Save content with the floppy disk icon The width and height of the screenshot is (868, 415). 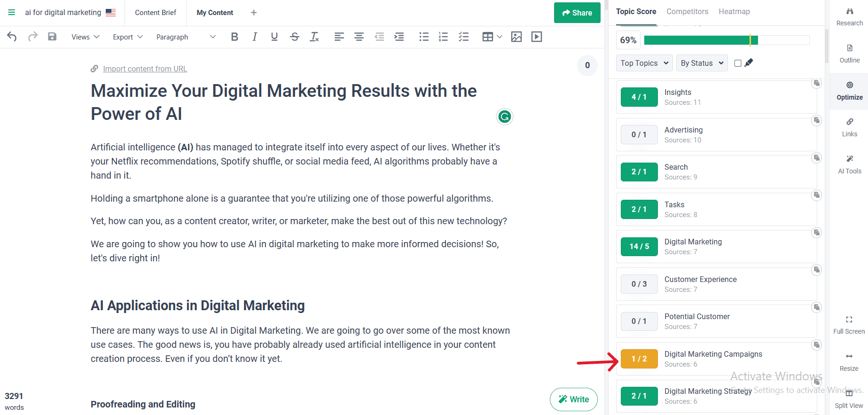[x=52, y=37]
